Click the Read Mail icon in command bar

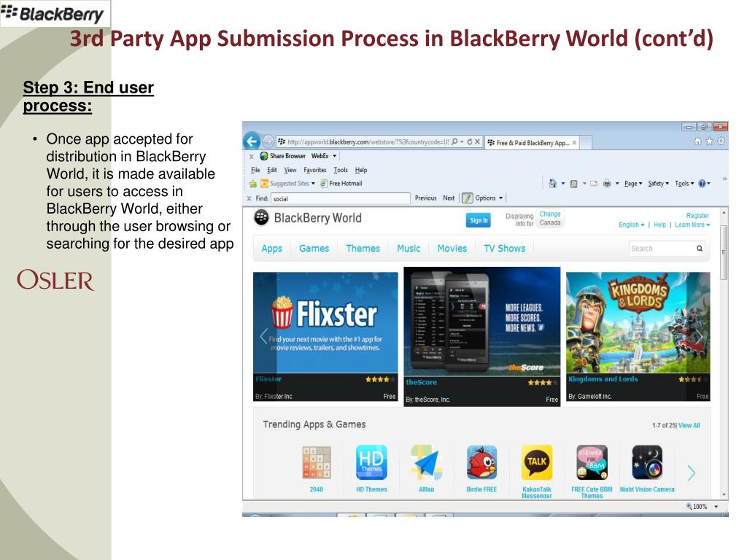coord(594,184)
